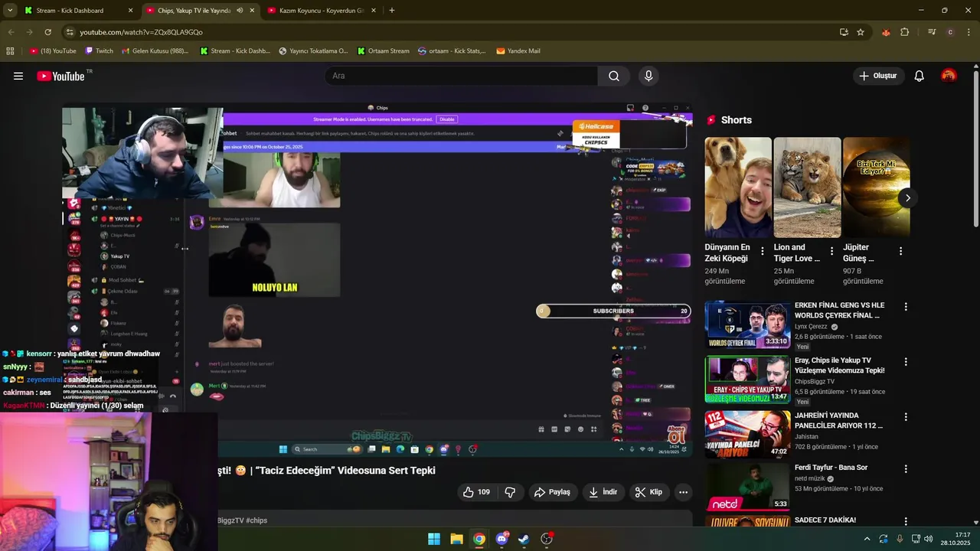Screen dimensions: 980x551
Task: Mute the Chips, Yakup TV tab audio
Action: tap(240, 11)
